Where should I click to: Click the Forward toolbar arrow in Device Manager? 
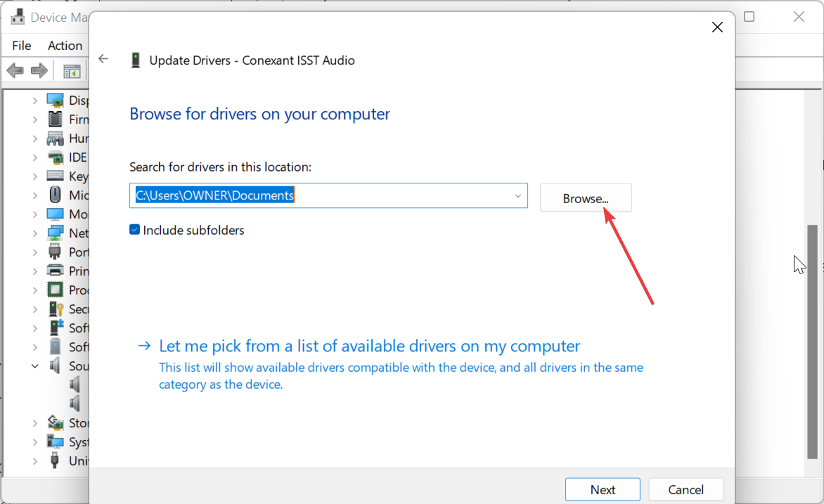[39, 70]
